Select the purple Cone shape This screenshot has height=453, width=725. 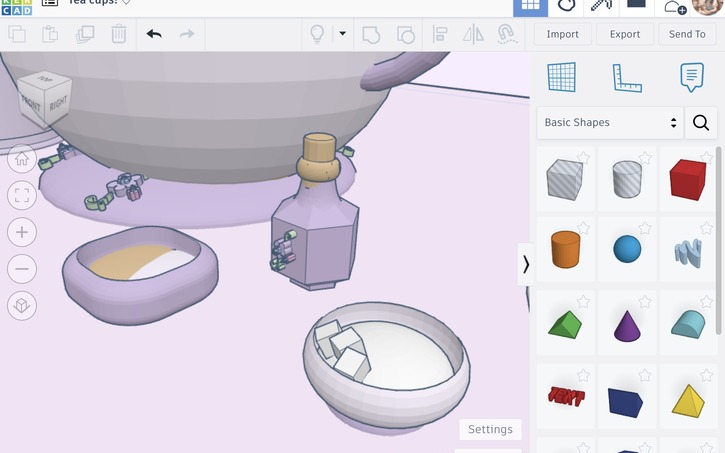(x=627, y=326)
